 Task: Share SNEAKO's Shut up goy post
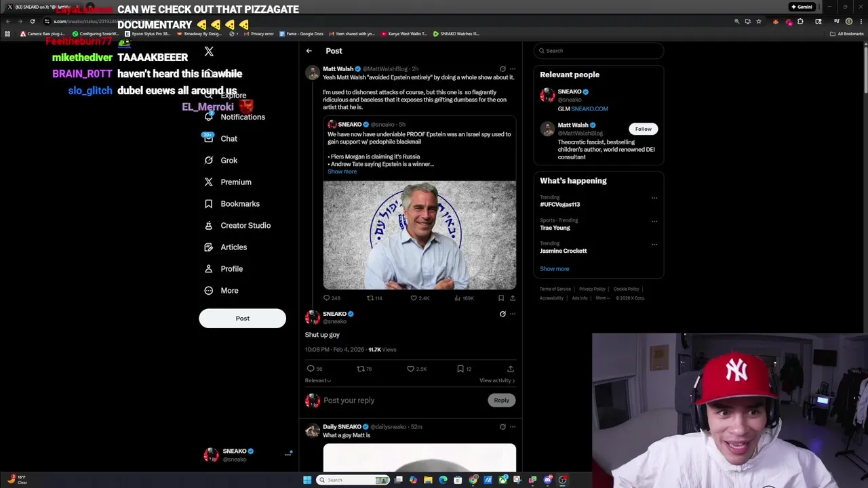[511, 369]
